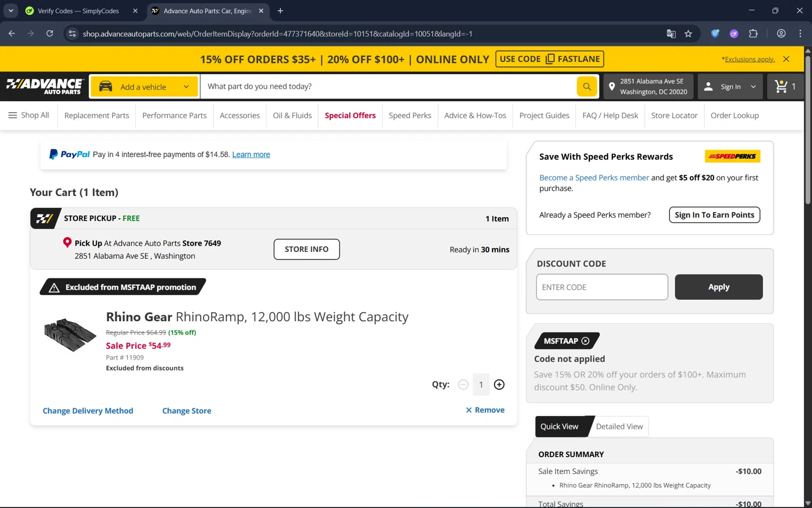
Task: Go to Special Offers
Action: click(x=350, y=115)
